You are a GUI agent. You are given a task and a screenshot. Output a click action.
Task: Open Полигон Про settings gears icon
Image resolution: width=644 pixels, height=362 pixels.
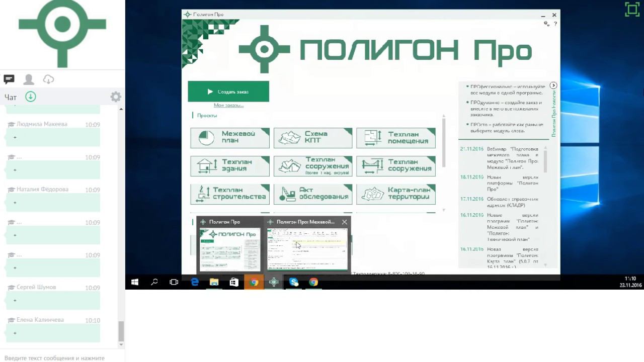point(546,24)
